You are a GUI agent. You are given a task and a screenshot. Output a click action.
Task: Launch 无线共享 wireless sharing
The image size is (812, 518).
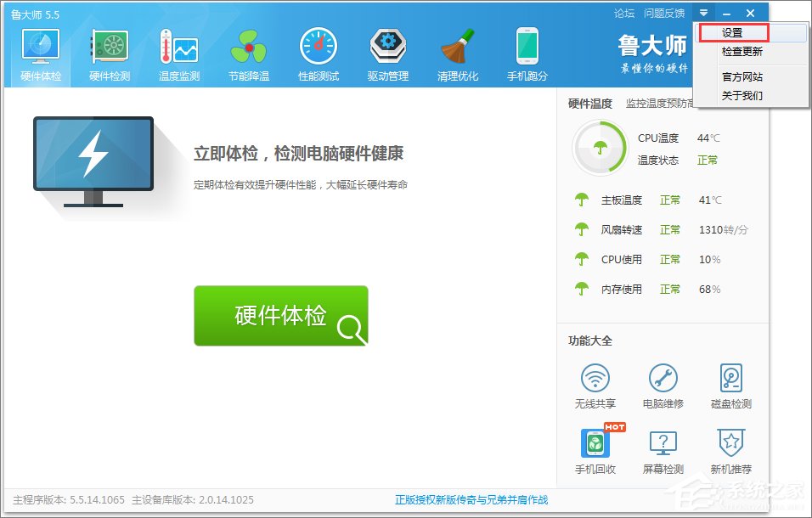(595, 384)
